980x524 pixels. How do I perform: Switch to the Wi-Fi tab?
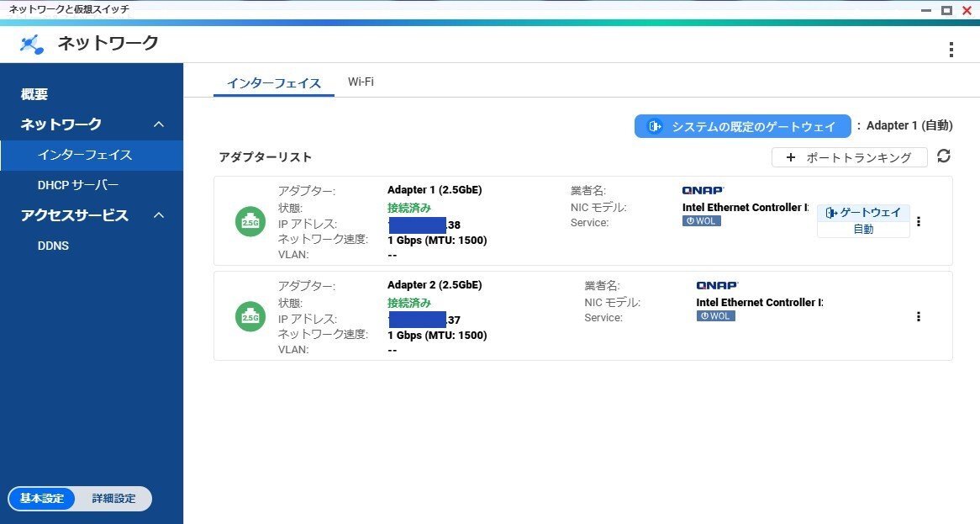[x=361, y=82]
